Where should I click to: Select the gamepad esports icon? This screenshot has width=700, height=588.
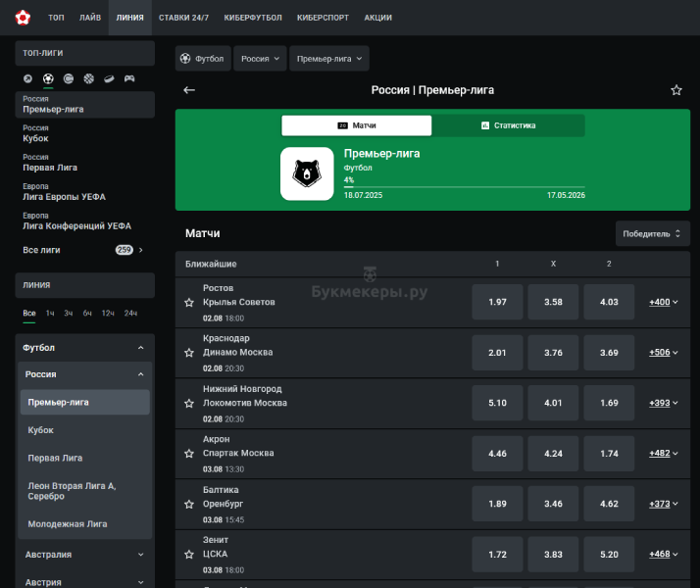(129, 79)
